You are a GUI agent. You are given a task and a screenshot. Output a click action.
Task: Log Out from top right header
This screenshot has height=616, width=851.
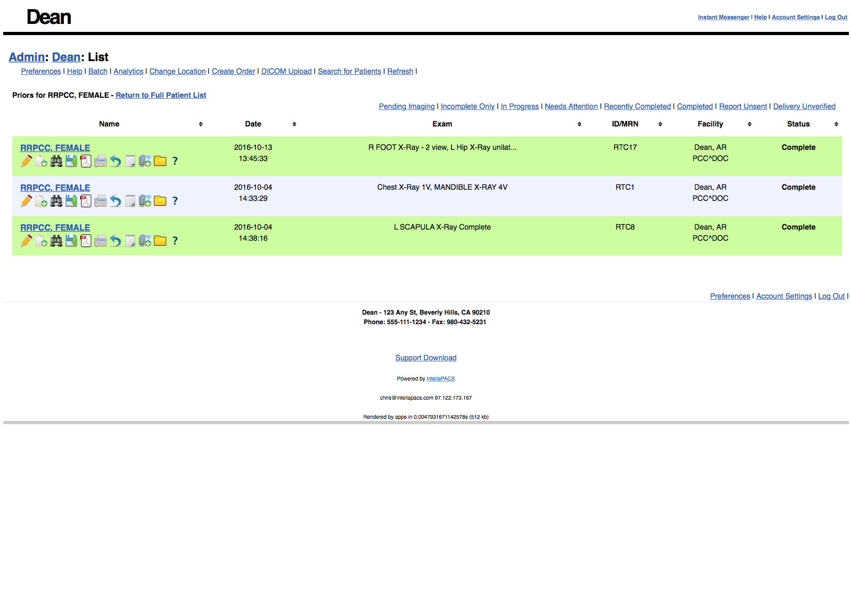point(836,17)
